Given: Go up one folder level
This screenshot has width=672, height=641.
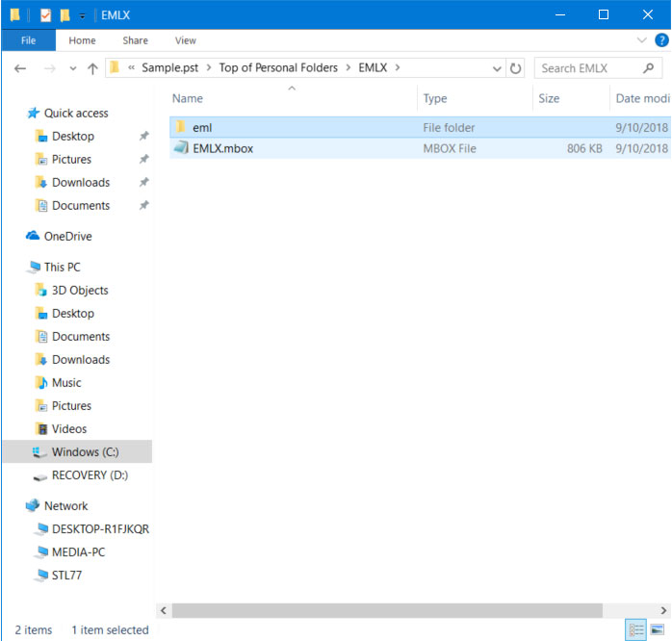Looking at the screenshot, I should (92, 68).
